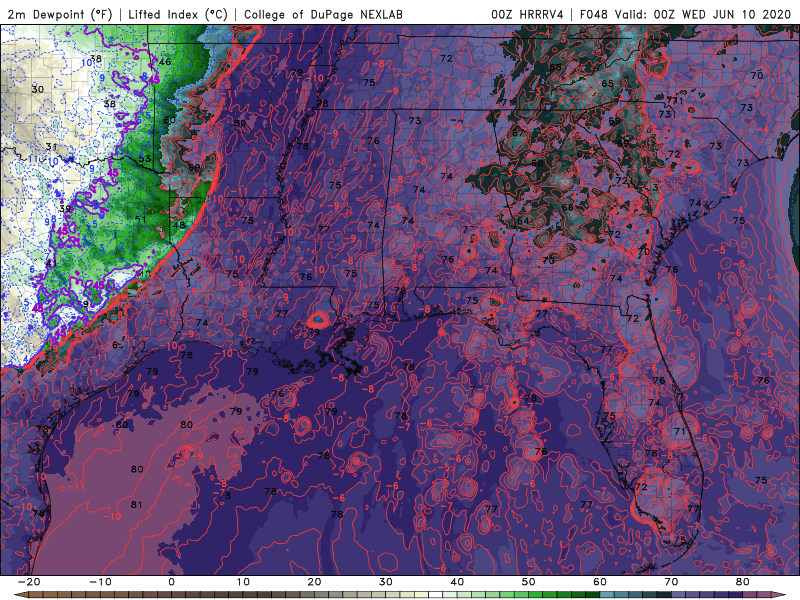The image size is (800, 600).
Task: Click the 'F048 Valid: 00Z WED JUN 10 2020' text
Action: (685, 14)
